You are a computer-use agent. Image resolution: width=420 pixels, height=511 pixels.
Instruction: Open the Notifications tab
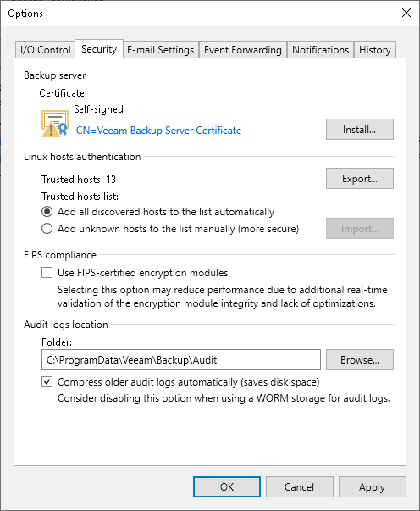[320, 50]
